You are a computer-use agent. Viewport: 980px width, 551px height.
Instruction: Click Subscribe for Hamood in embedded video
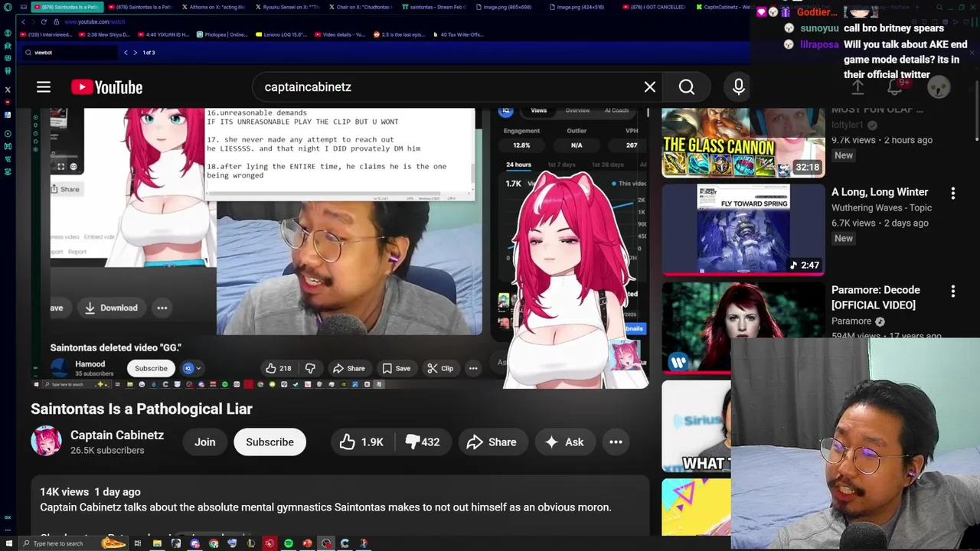(151, 368)
